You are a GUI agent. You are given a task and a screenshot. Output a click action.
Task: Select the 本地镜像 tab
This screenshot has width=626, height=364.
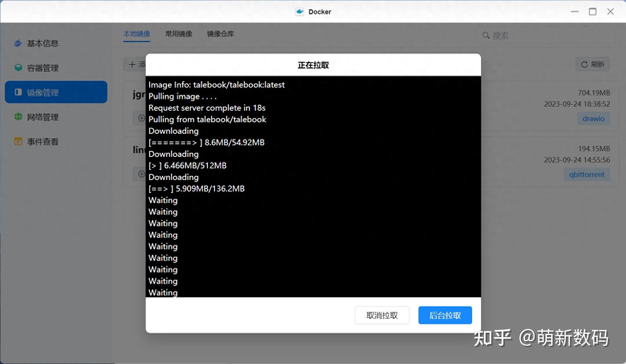point(136,34)
